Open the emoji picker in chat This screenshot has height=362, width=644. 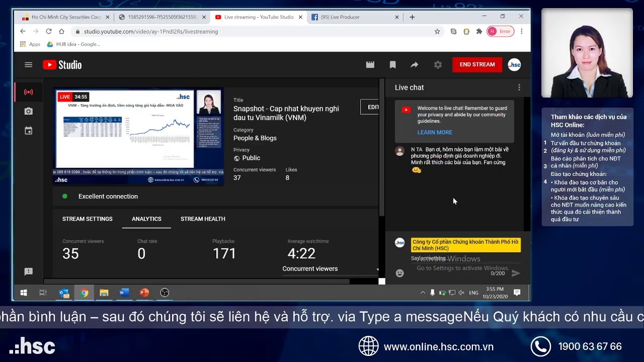pos(400,273)
